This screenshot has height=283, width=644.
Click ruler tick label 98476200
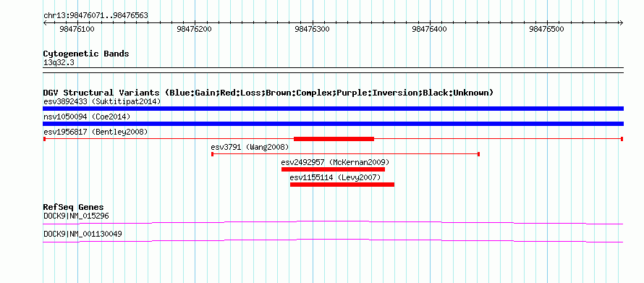coord(194,29)
